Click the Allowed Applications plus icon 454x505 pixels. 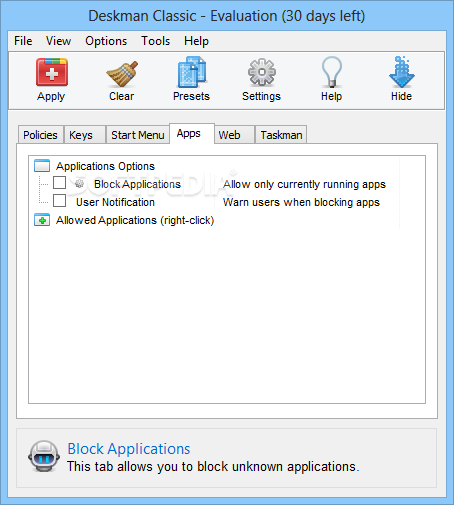(42, 220)
